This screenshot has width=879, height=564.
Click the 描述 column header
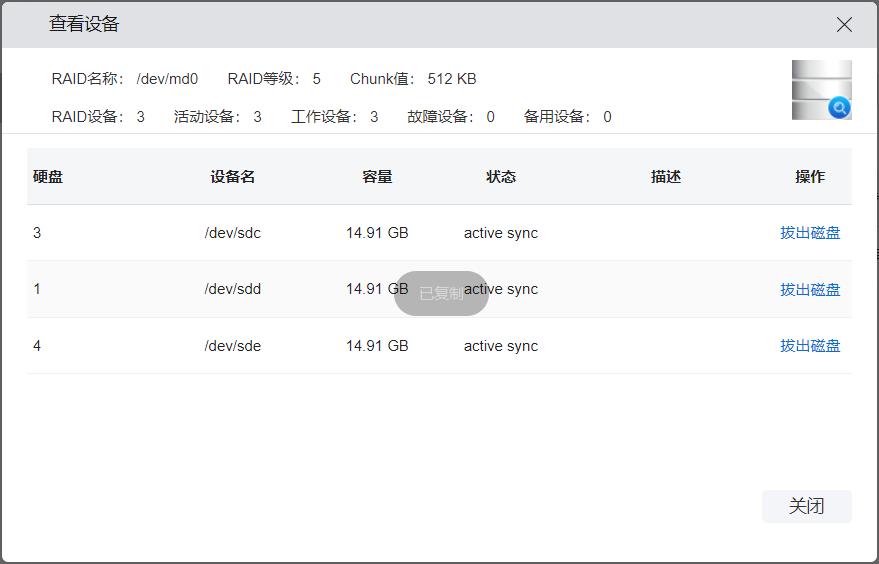[666, 177]
